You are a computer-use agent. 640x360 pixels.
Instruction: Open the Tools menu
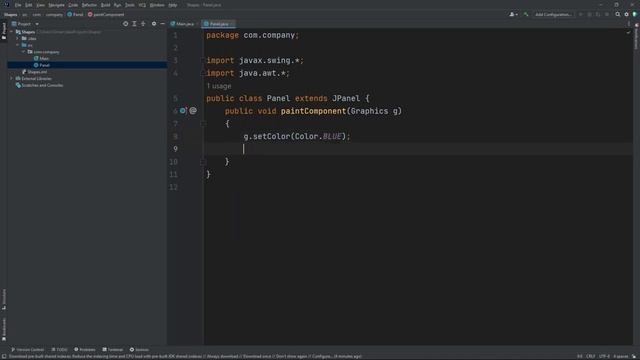click(x=130, y=5)
